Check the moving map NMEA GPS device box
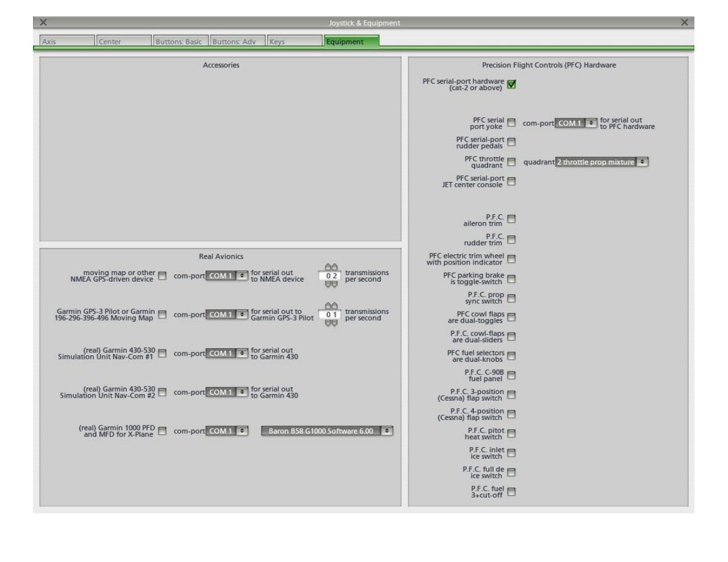728x562 pixels. point(162,276)
